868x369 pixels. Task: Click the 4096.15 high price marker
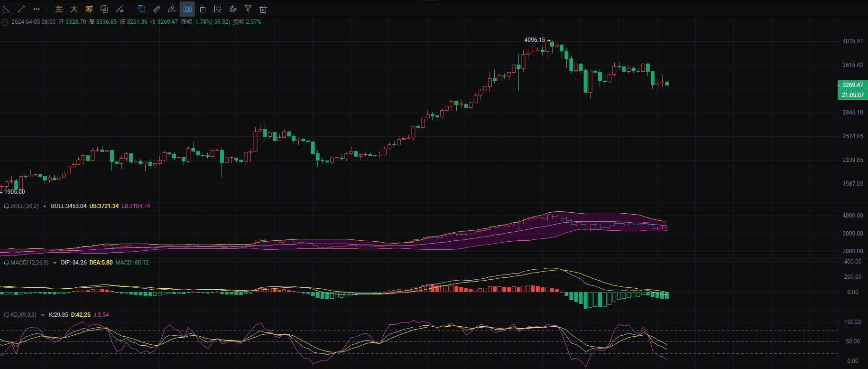535,40
